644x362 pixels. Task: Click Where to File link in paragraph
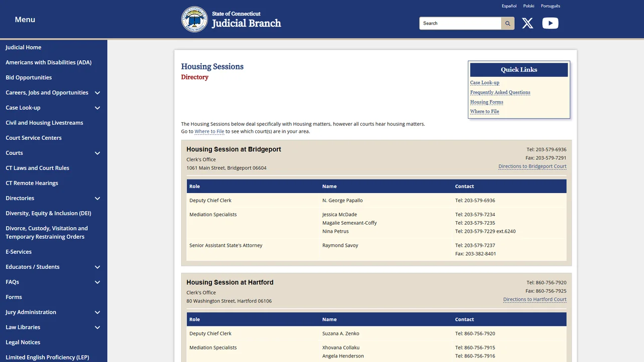click(x=209, y=131)
